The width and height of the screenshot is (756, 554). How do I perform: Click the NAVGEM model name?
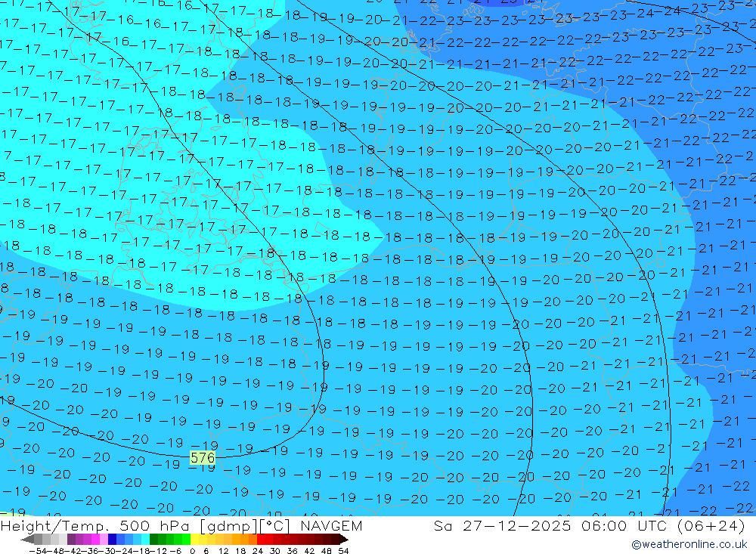pyautogui.click(x=331, y=525)
